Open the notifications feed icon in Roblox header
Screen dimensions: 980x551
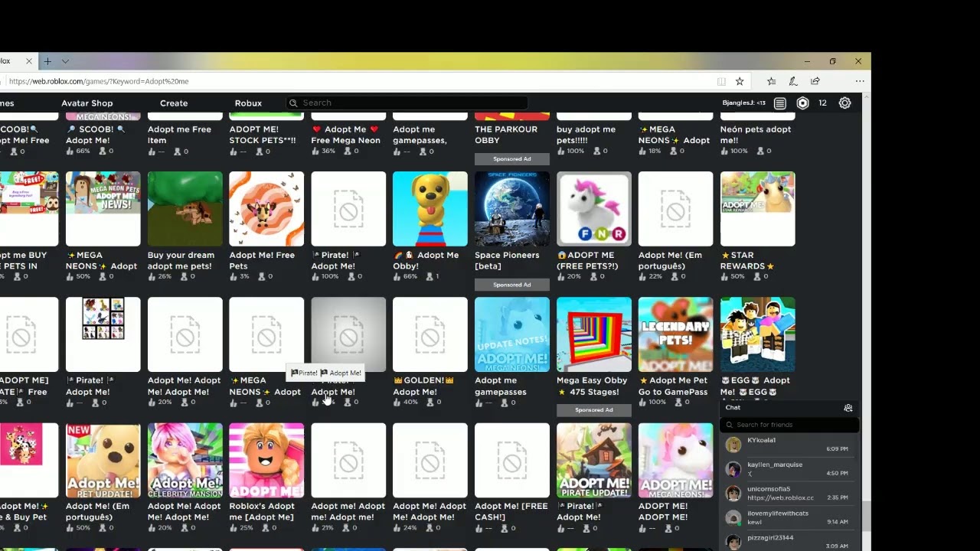click(x=779, y=103)
